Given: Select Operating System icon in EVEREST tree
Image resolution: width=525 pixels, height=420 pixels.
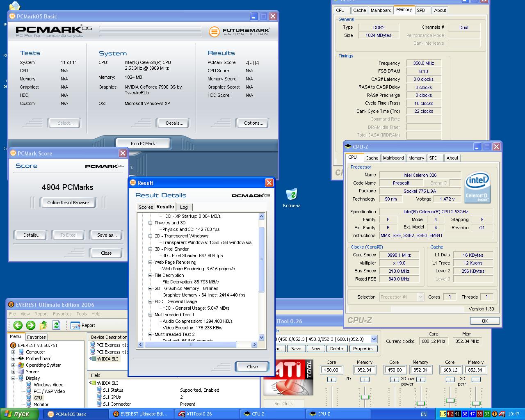Looking at the screenshot, I should pos(21,365).
